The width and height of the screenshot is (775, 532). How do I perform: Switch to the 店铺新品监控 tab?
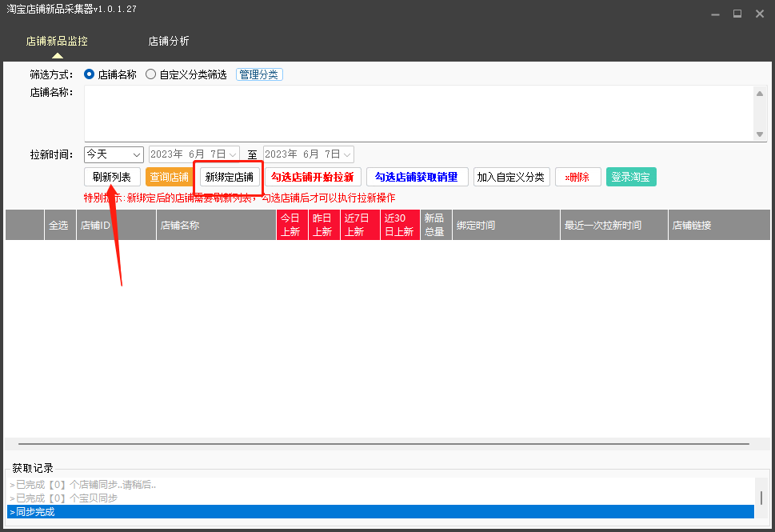57,41
